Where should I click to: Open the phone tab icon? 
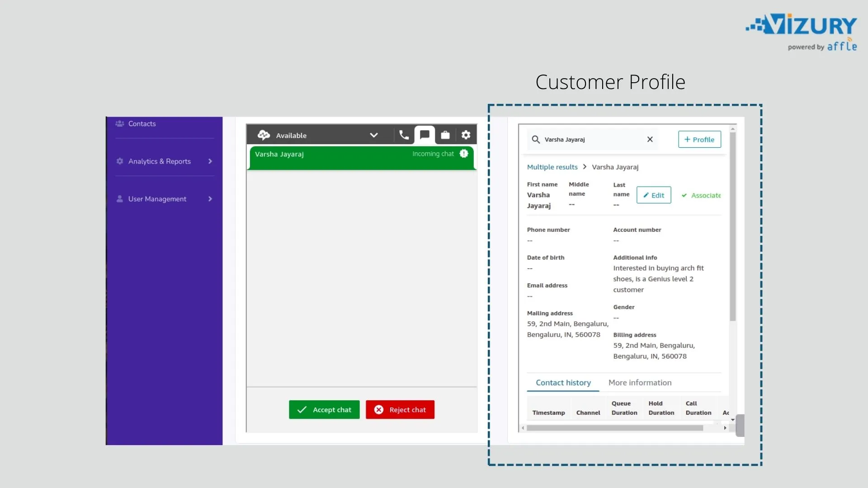pyautogui.click(x=404, y=135)
